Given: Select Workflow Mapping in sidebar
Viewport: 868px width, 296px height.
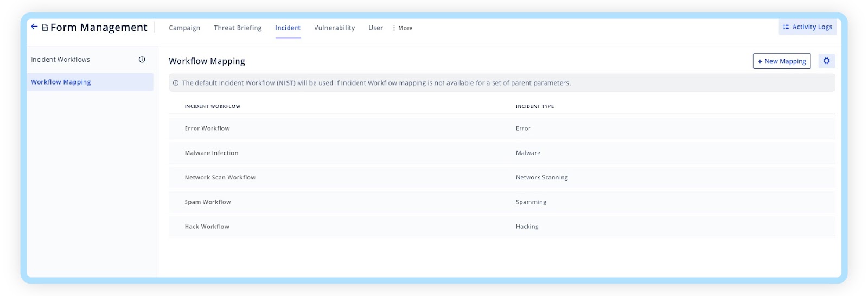Looking at the screenshot, I should pyautogui.click(x=90, y=82).
